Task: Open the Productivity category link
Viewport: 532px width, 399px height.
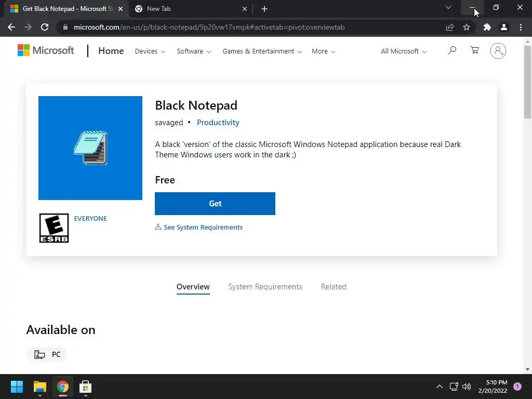Action: pyautogui.click(x=218, y=123)
